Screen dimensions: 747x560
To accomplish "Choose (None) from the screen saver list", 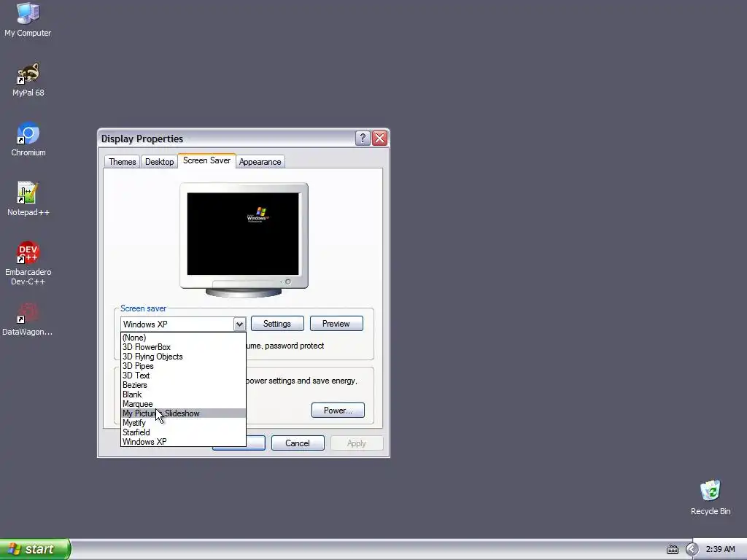I will point(183,338).
